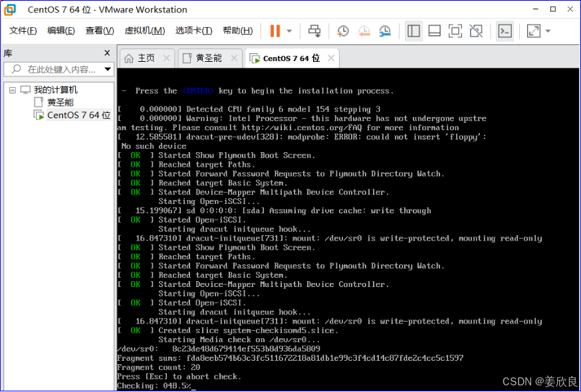The width and height of the screenshot is (581, 392).
Task: Click the VM page icon beside 黄圣能 in the tree
Action: pyautogui.click(x=39, y=102)
